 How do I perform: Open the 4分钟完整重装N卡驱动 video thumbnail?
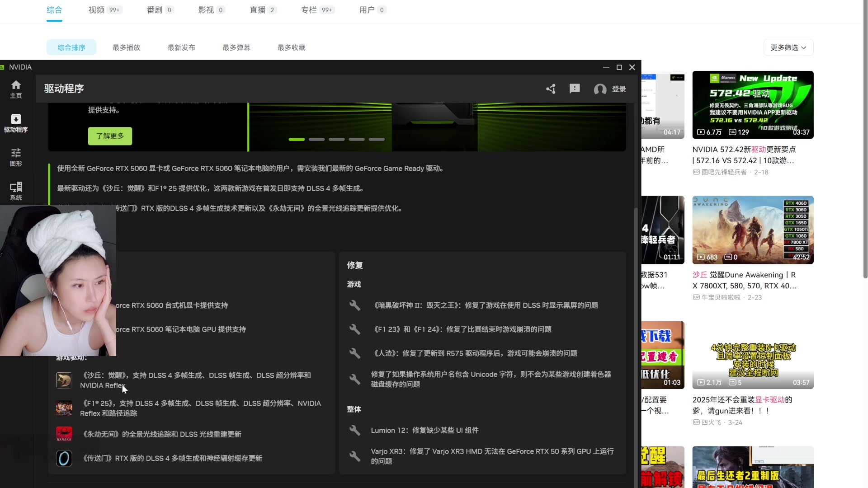(x=753, y=355)
